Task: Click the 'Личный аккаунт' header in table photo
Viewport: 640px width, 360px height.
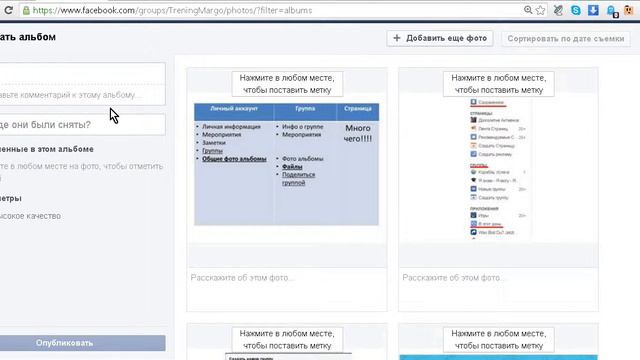Action: click(234, 109)
